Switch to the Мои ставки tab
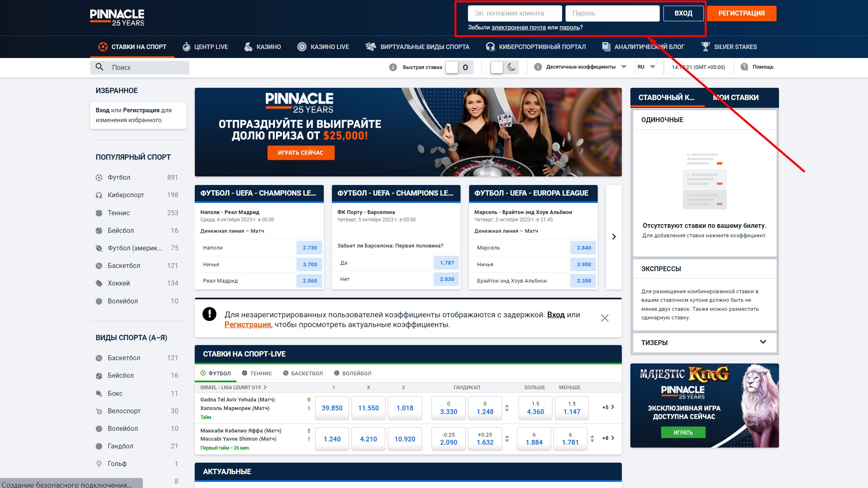Viewport: 868px width, 488px height. [735, 98]
